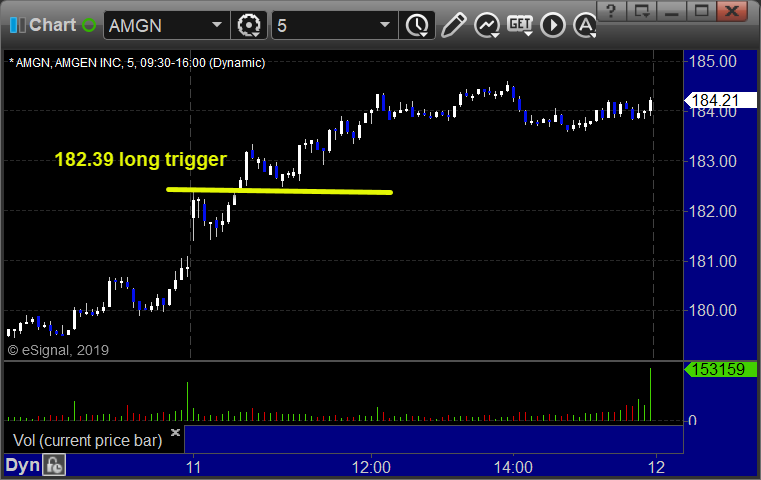Open the time template clock icon

[x=417, y=25]
